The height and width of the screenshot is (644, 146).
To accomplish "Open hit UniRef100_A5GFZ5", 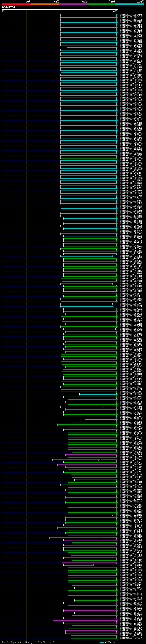I will (131, 170).
